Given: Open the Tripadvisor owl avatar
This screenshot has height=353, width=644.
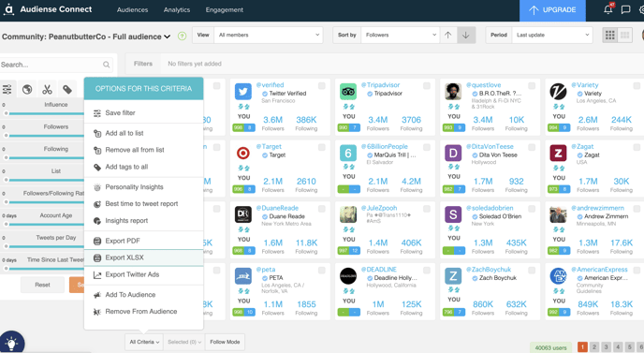Looking at the screenshot, I should click(x=348, y=91).
